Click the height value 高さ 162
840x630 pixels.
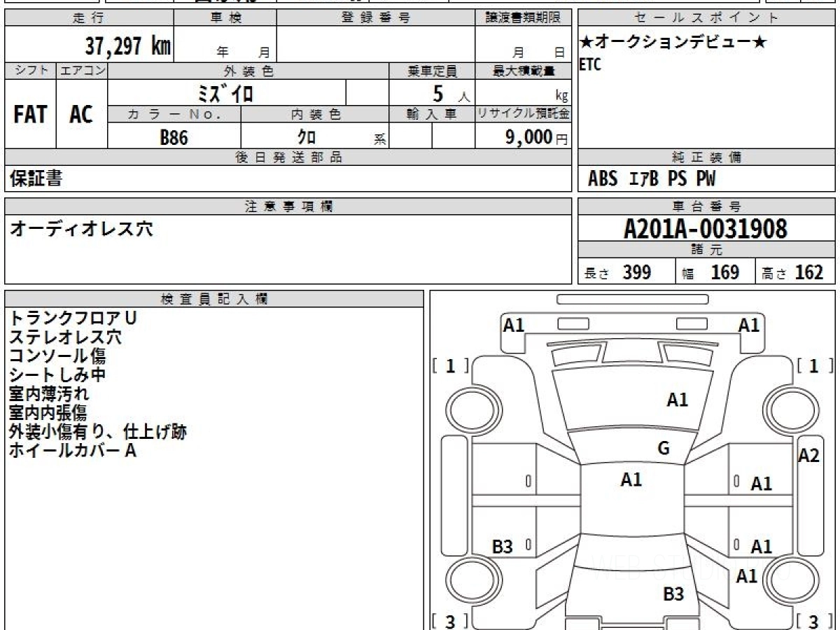pyautogui.click(x=792, y=272)
